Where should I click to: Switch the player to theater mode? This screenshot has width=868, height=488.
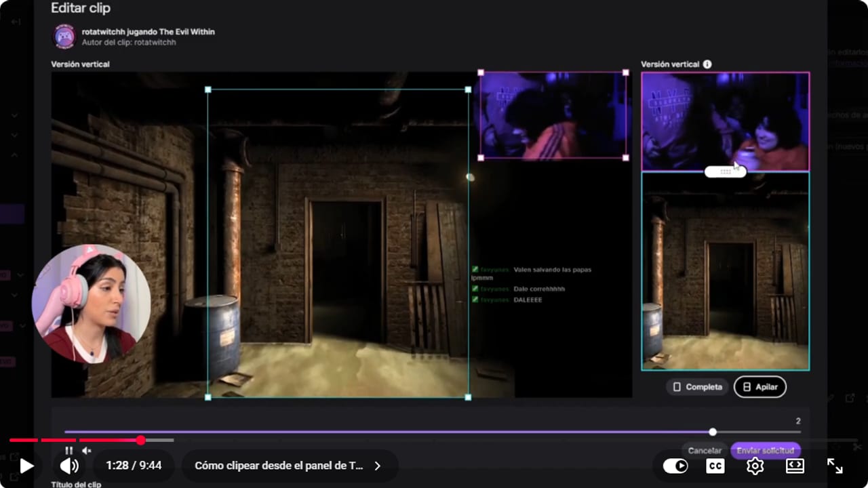tap(795, 466)
